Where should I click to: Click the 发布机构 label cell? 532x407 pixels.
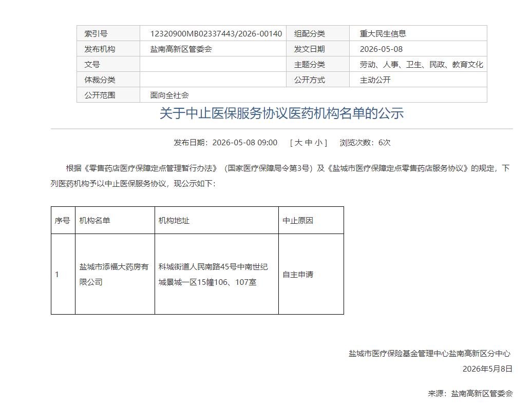coord(108,49)
